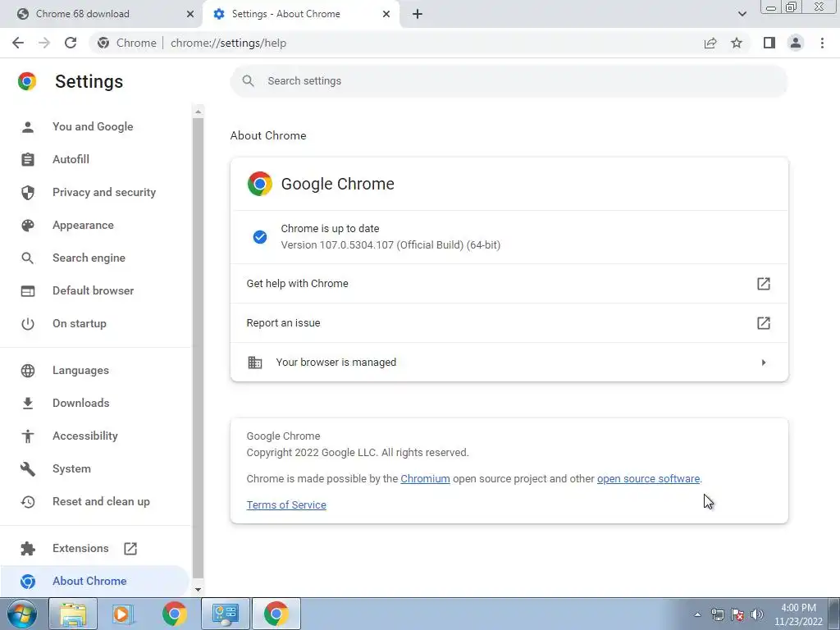Open Accessibility settings
The width and height of the screenshot is (840, 630).
coord(85,436)
